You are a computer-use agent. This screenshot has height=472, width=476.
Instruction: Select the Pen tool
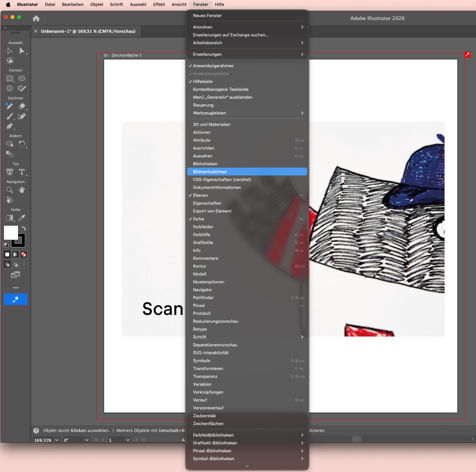click(10, 126)
